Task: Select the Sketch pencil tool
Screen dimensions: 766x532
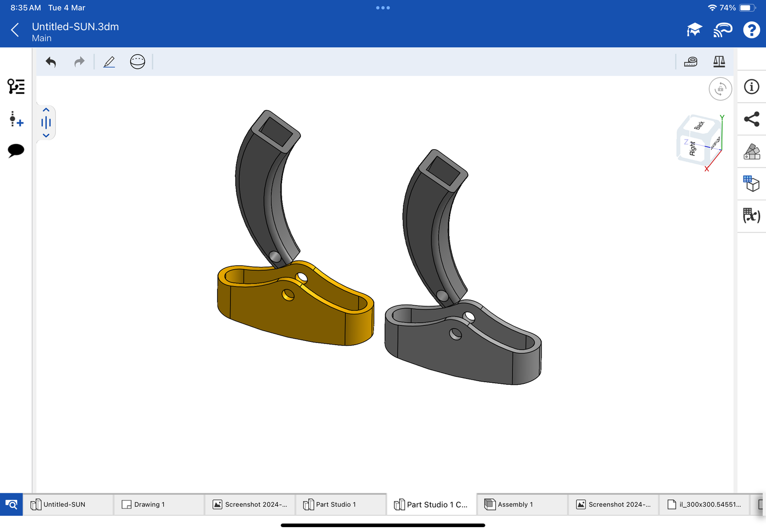Action: click(109, 61)
